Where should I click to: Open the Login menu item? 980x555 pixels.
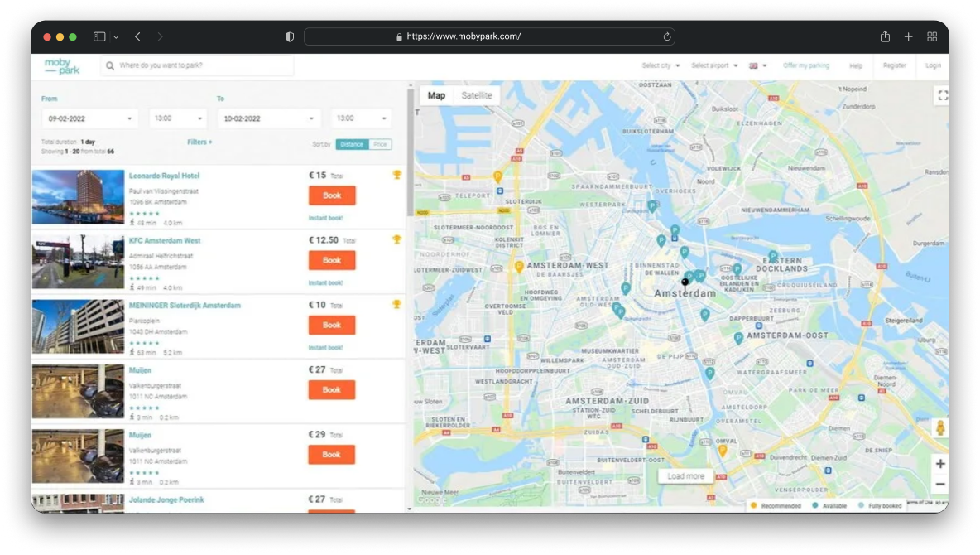933,65
